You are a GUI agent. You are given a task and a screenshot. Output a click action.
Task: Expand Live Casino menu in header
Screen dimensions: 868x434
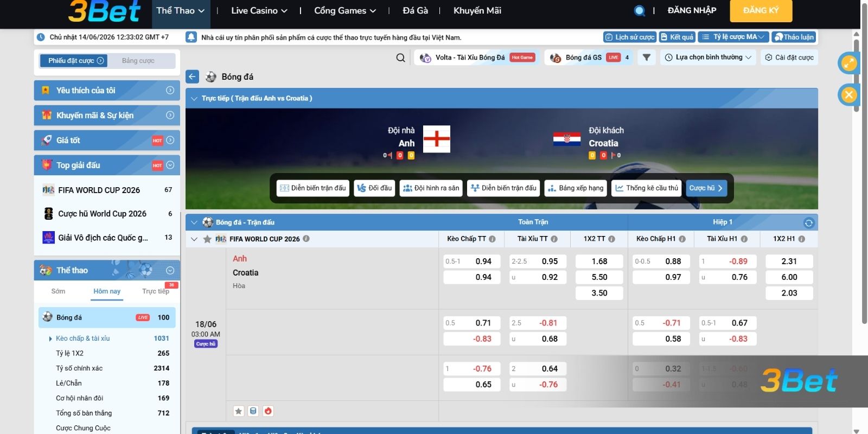(259, 10)
